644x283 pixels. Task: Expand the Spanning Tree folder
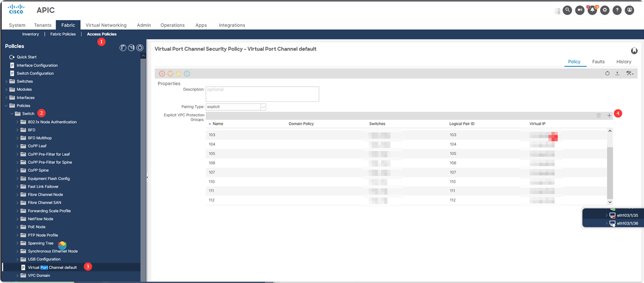point(18,243)
